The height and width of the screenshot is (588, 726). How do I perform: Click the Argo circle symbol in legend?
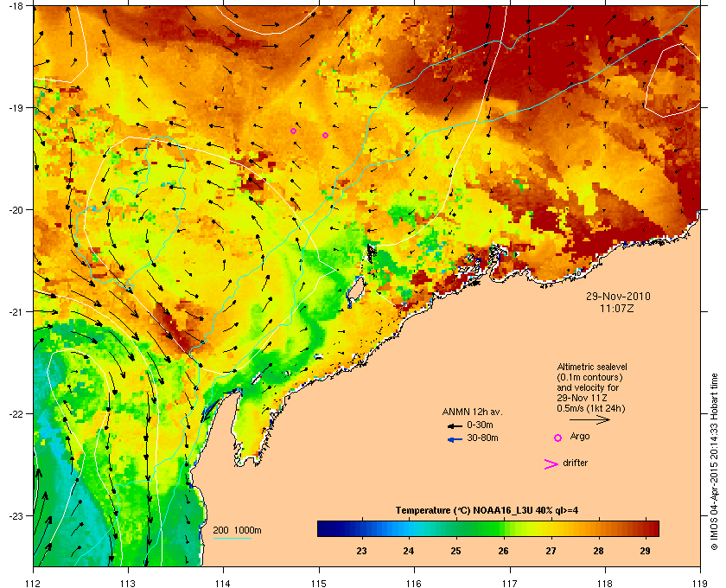point(558,438)
